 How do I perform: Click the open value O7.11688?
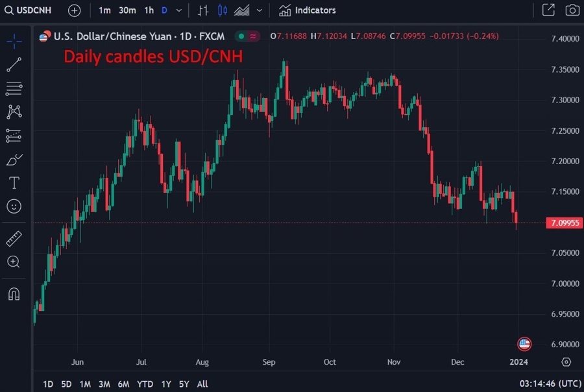(x=289, y=36)
